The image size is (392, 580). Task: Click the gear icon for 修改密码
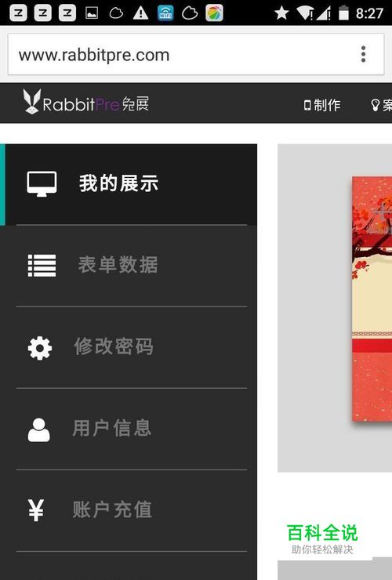(40, 348)
